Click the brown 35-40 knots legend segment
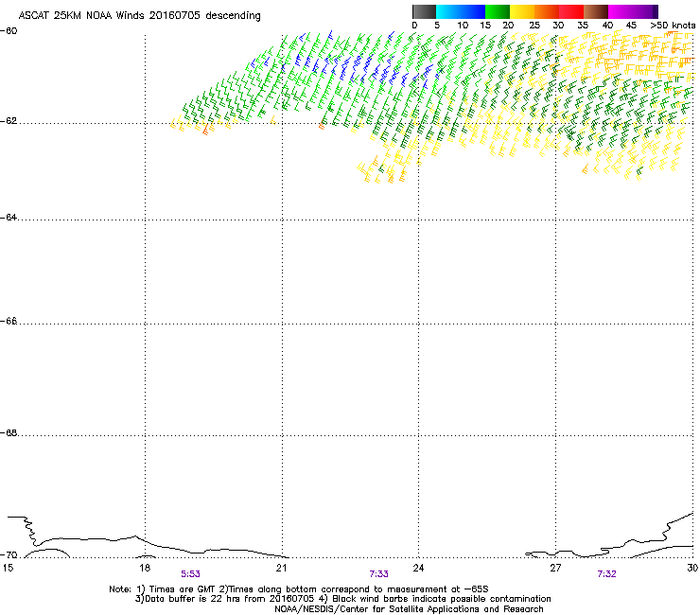This screenshot has height=615, width=700. tap(596, 11)
